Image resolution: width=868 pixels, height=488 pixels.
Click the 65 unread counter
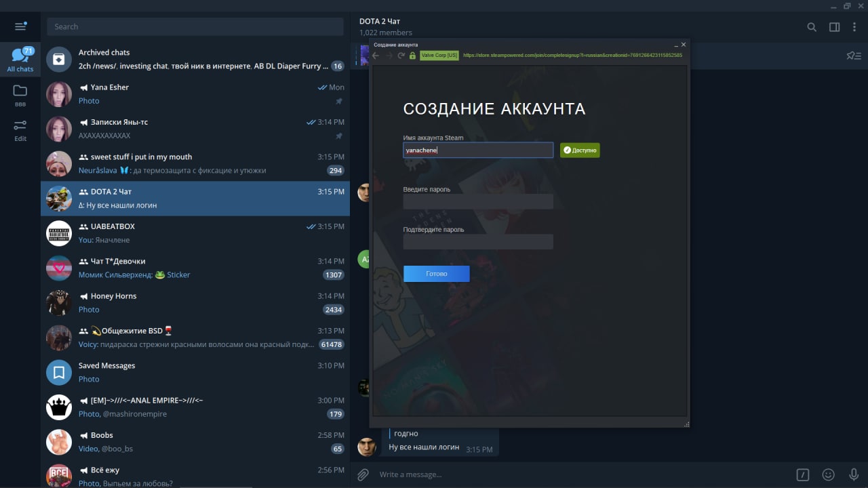pos(337,449)
